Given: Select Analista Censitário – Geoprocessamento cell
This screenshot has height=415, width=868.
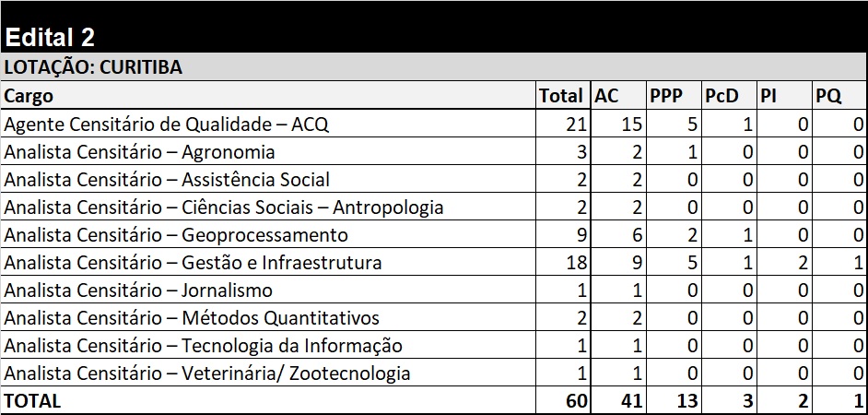Looking at the screenshot, I should [x=268, y=234].
